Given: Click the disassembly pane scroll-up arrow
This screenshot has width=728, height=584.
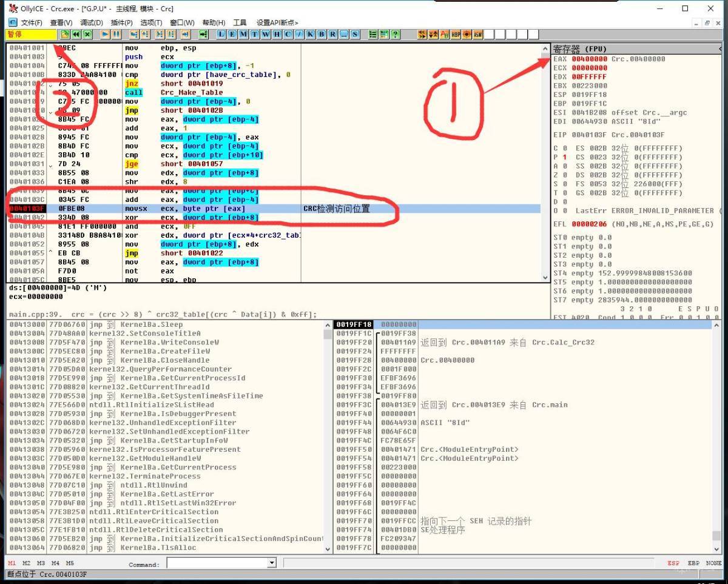Looking at the screenshot, I should pos(545,49).
